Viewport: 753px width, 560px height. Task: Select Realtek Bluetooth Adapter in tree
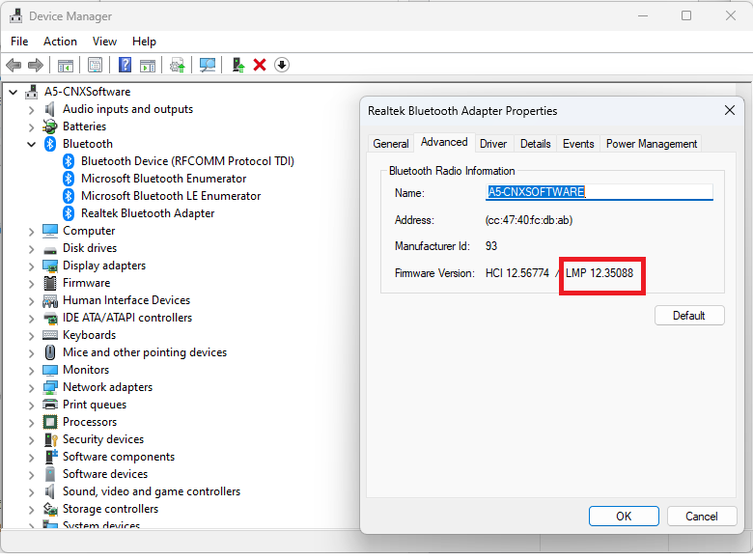coord(148,213)
